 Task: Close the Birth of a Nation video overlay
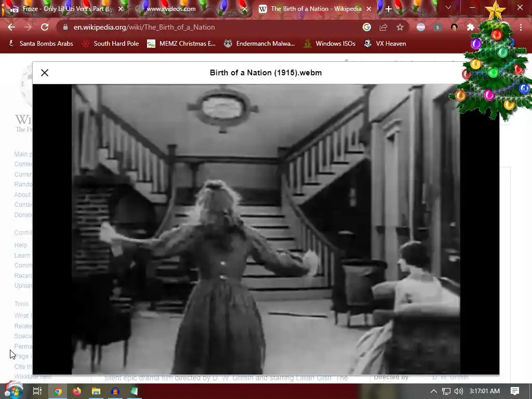[45, 73]
